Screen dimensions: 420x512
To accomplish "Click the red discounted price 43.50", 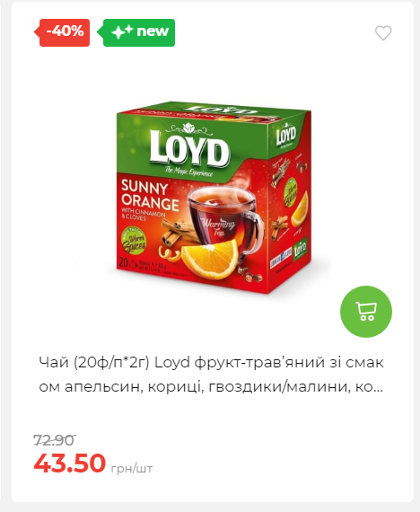I will (x=70, y=463).
